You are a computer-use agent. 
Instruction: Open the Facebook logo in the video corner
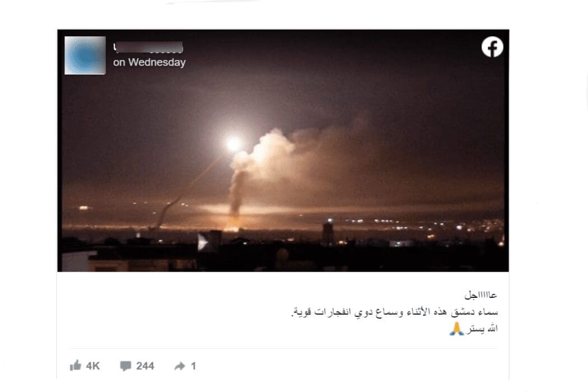tap(492, 47)
